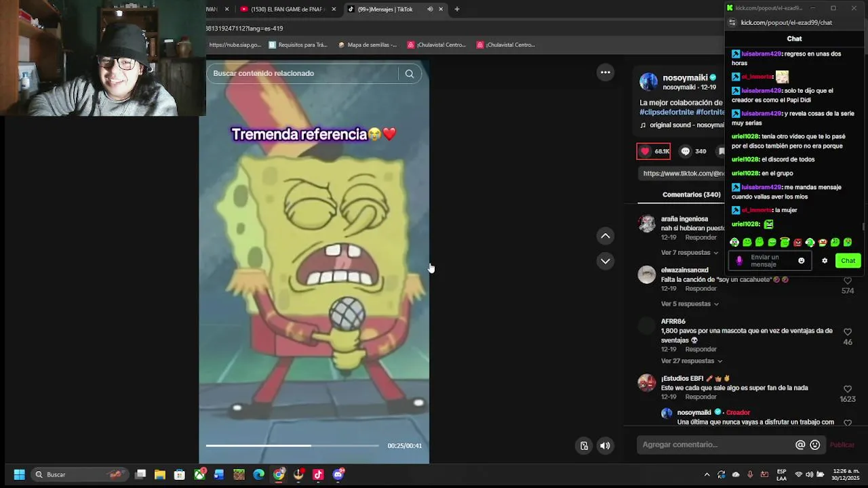
Task: Like AFRR86 comment with 46 likes
Action: click(x=848, y=332)
